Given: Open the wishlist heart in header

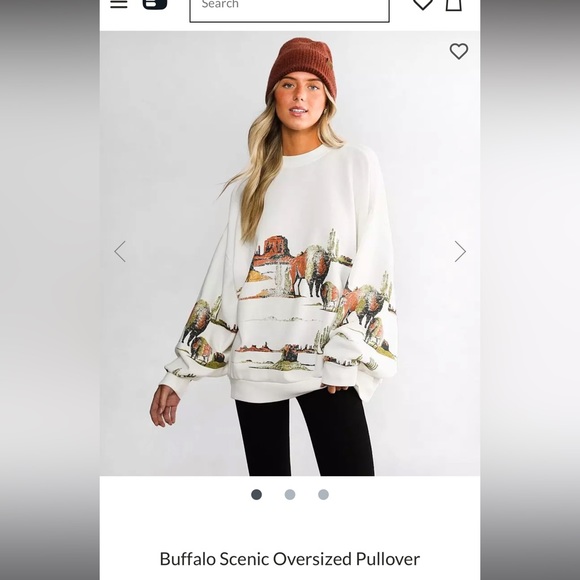Looking at the screenshot, I should (x=423, y=4).
